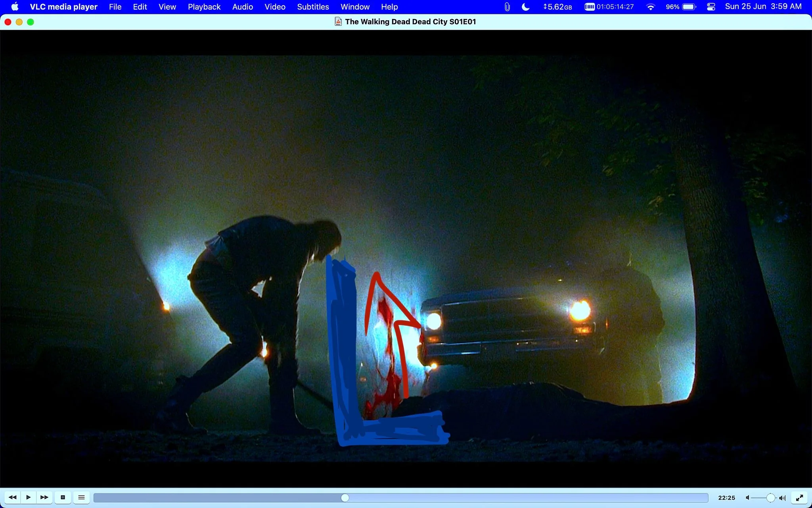Image resolution: width=812 pixels, height=508 pixels.
Task: Toggle the 22:25 elapsed time display
Action: click(x=726, y=498)
